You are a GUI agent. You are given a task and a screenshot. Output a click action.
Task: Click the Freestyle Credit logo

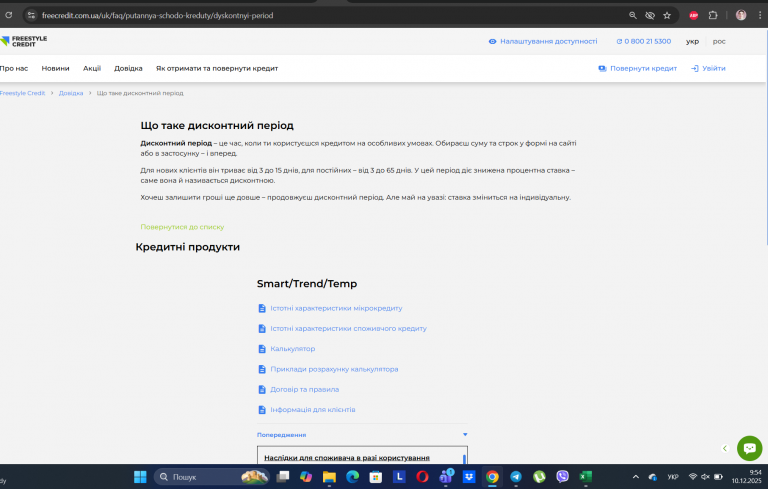pos(24,41)
